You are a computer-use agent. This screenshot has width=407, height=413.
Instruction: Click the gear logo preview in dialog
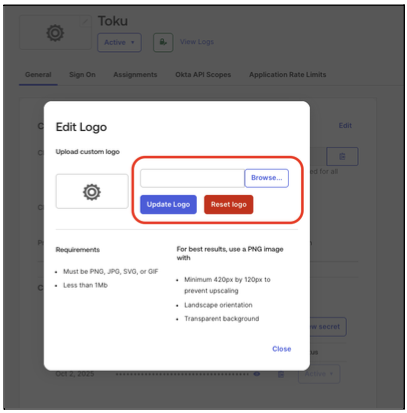coord(92,191)
